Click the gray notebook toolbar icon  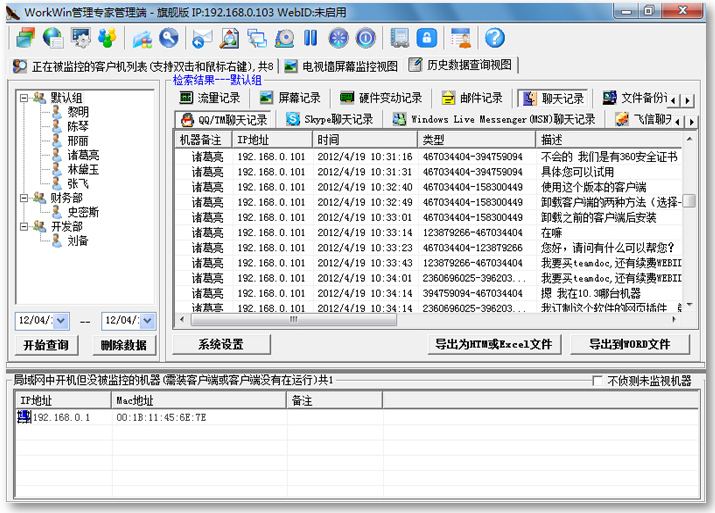click(x=399, y=38)
